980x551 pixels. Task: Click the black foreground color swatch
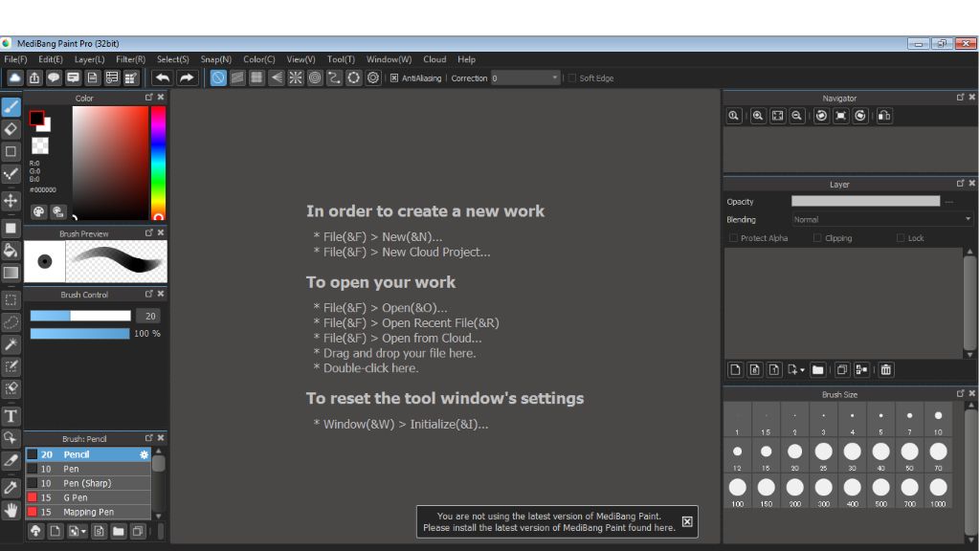(37, 118)
